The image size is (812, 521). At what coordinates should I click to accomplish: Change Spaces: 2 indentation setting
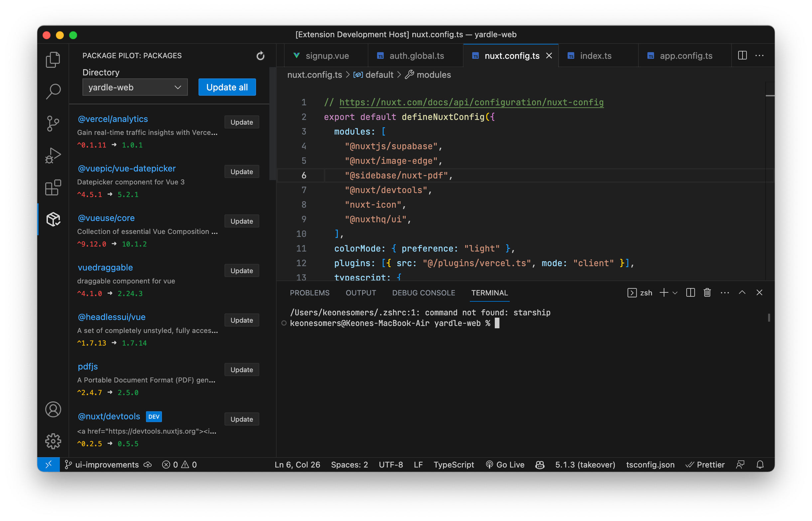pyautogui.click(x=349, y=465)
